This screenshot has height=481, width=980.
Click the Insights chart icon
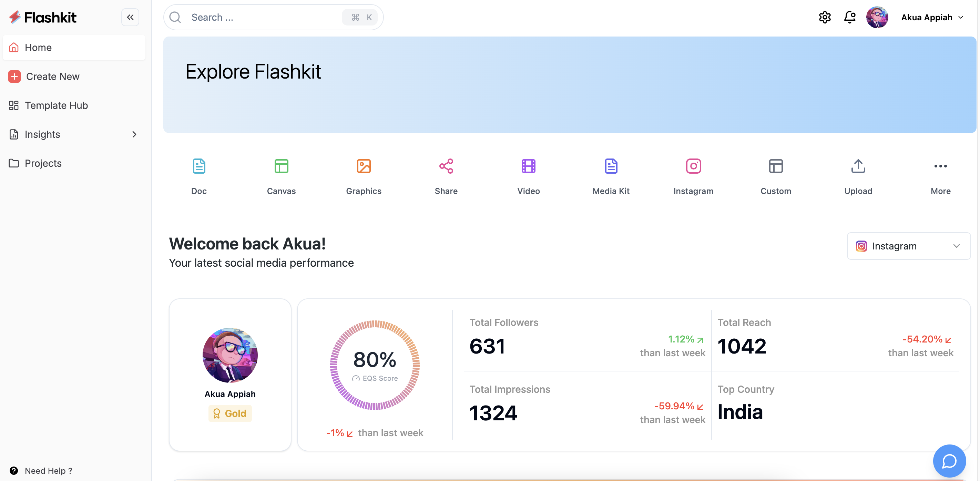14,134
